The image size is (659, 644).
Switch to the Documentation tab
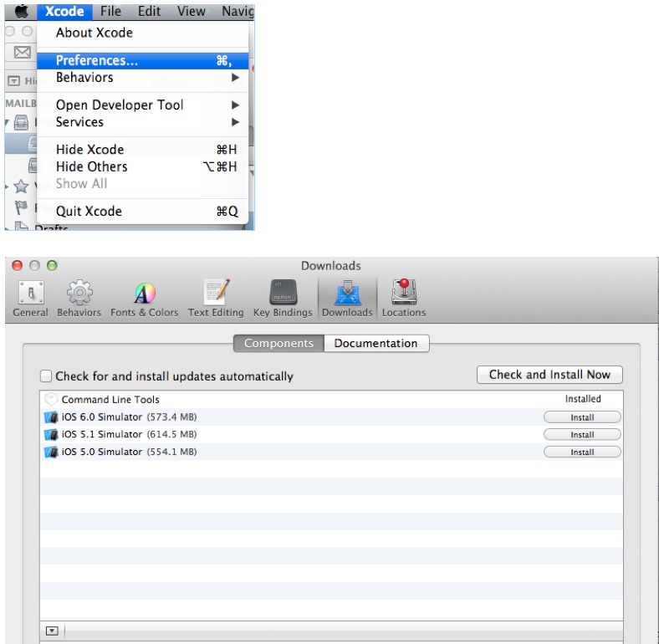click(375, 343)
